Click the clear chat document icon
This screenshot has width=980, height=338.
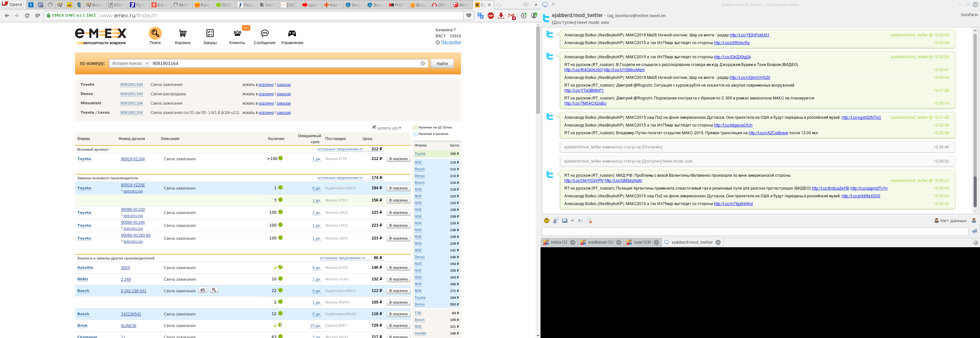click(x=589, y=221)
